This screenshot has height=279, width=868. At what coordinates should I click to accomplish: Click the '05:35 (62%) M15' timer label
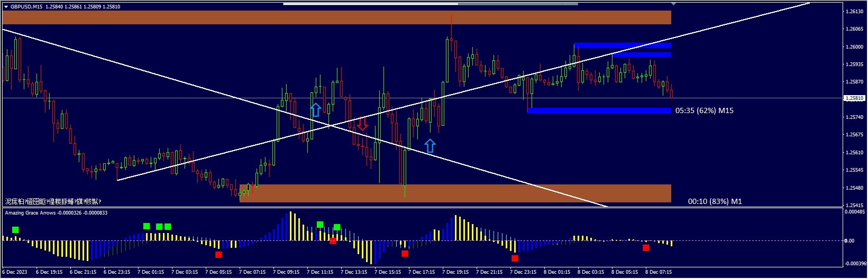[x=704, y=110]
